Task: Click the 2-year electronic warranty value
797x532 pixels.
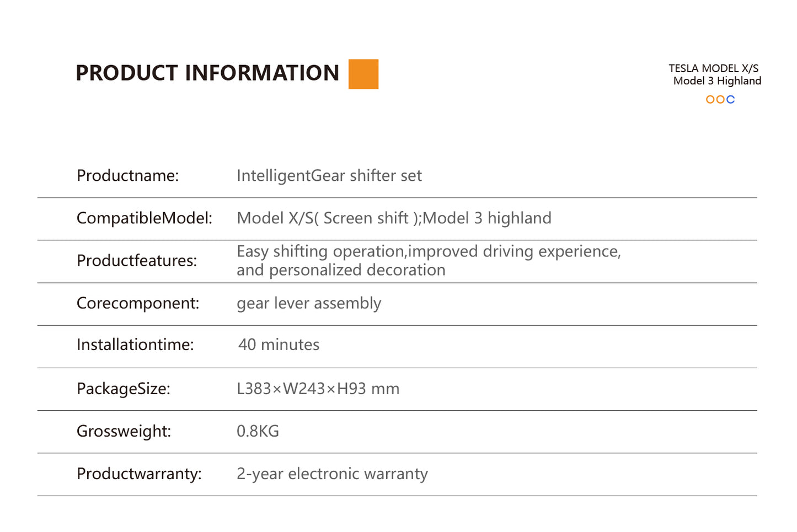Action: click(332, 474)
